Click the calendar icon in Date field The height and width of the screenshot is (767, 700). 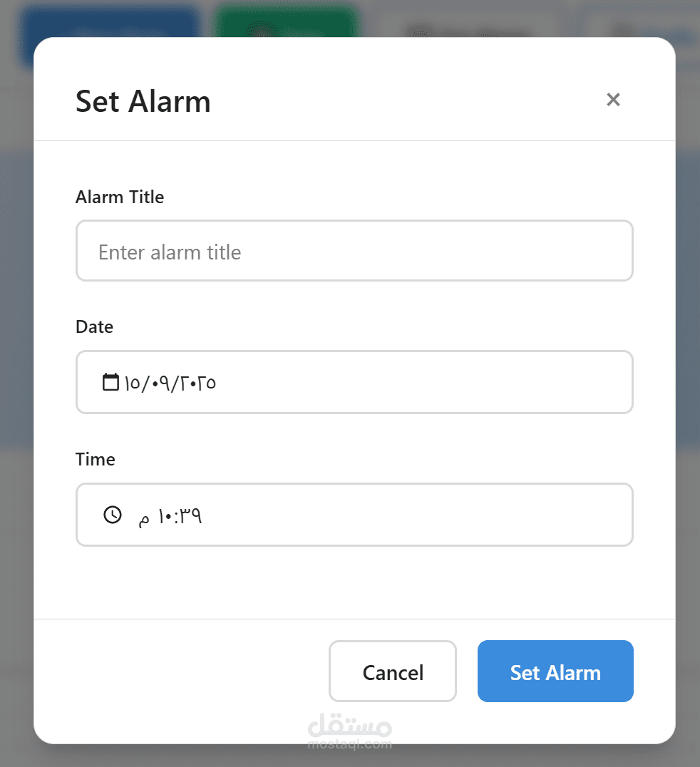[110, 382]
